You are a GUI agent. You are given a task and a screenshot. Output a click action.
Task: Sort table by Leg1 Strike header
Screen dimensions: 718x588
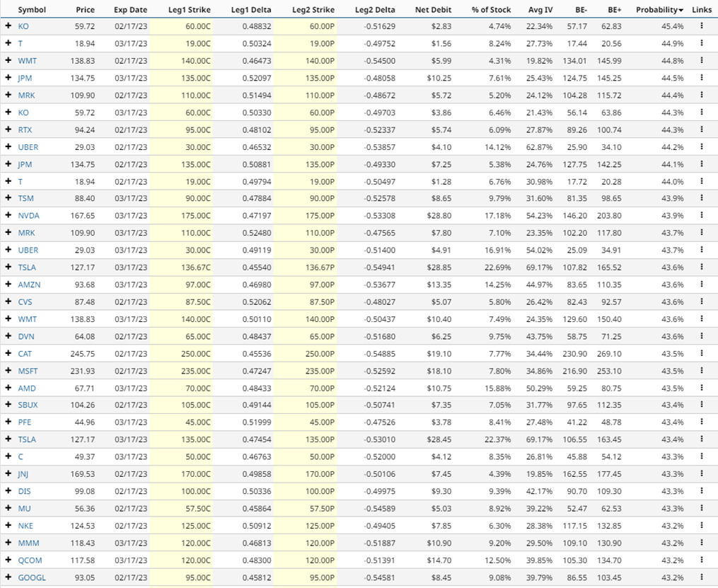click(190, 10)
